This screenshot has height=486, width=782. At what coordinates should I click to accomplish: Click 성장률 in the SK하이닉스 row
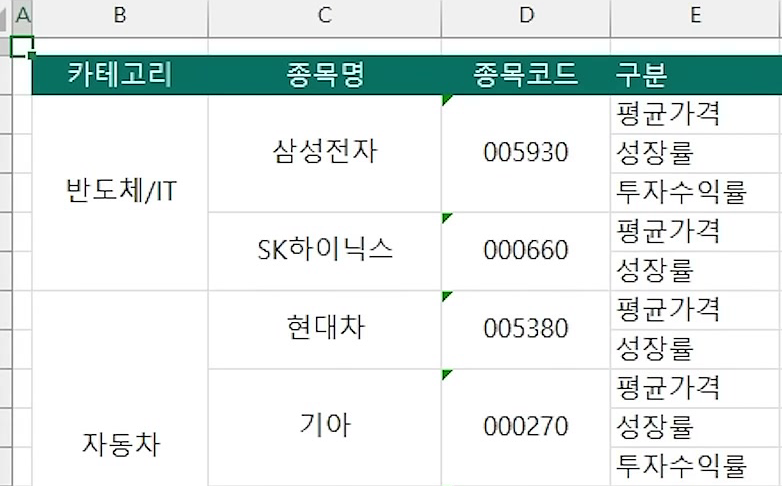click(696, 270)
